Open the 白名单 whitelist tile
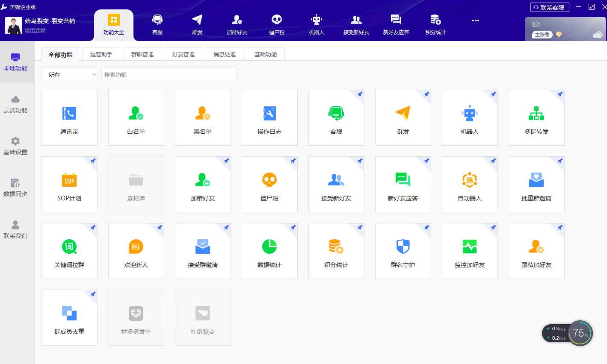 tap(136, 117)
